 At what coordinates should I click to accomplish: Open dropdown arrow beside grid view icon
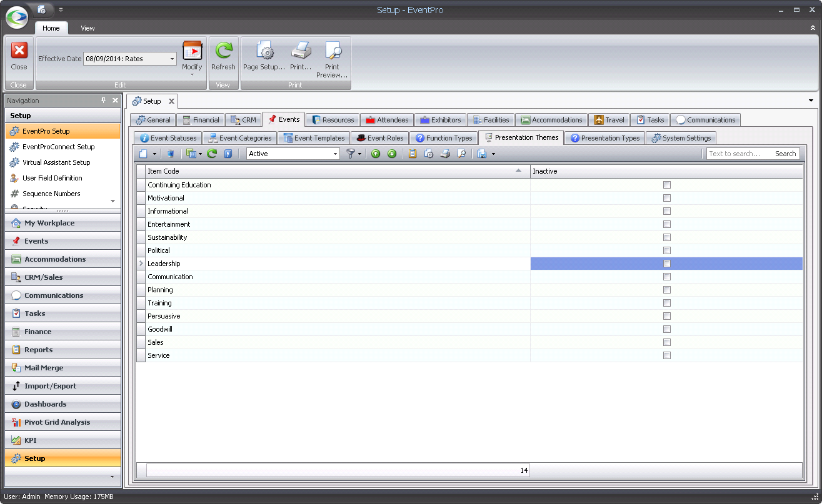(x=201, y=154)
